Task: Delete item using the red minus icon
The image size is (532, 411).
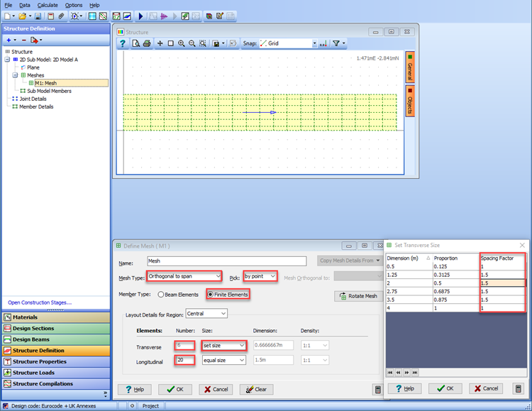Action: point(23,40)
